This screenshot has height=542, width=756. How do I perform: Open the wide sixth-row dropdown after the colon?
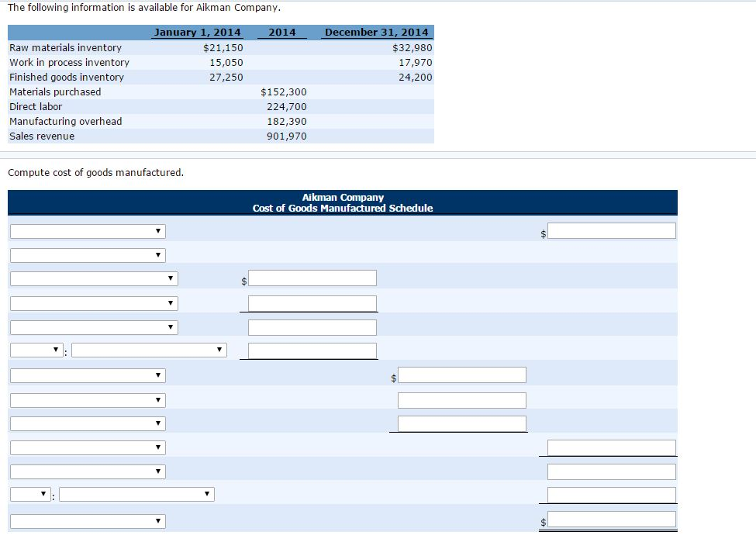pyautogui.click(x=149, y=350)
